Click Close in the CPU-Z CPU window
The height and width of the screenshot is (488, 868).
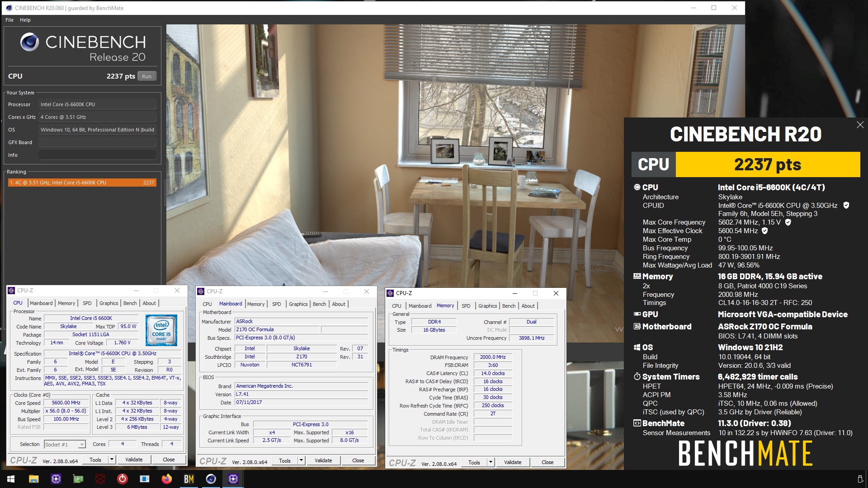(169, 460)
